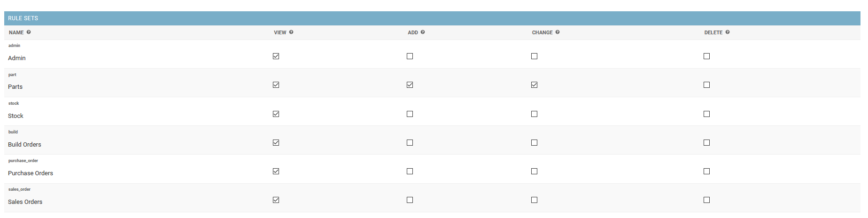Viewport: 868px width, 218px height.
Task: Uncheck View permission for Build Orders
Action: pyautogui.click(x=276, y=143)
